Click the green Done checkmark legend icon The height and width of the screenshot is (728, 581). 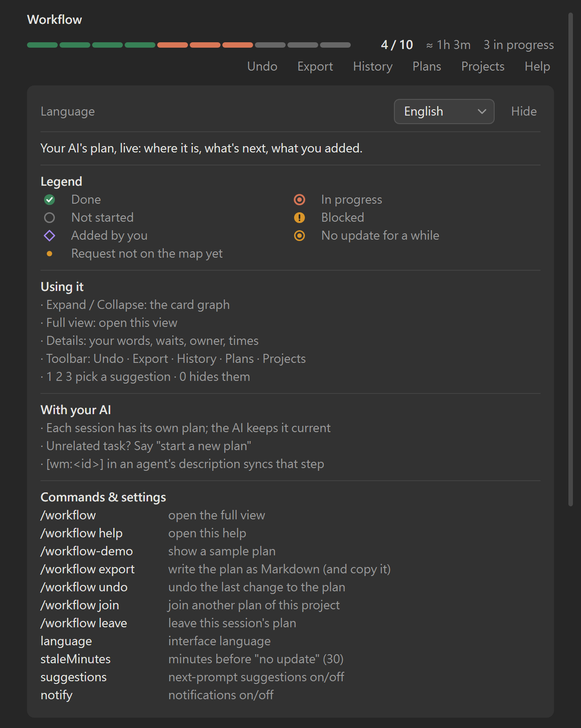(x=49, y=200)
